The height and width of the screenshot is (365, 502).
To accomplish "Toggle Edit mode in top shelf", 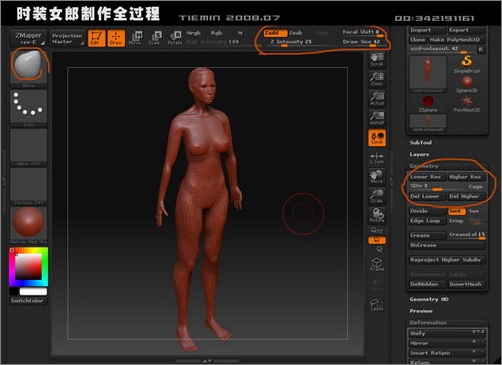I will [x=96, y=38].
